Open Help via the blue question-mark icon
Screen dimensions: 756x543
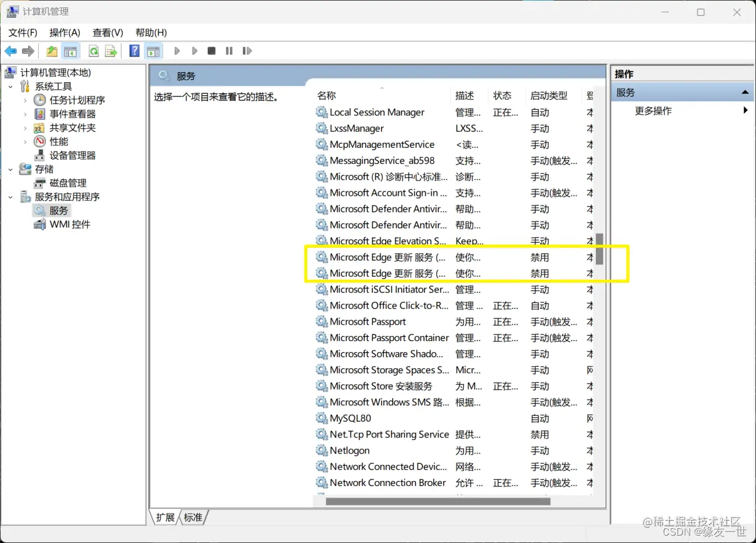pyautogui.click(x=134, y=51)
